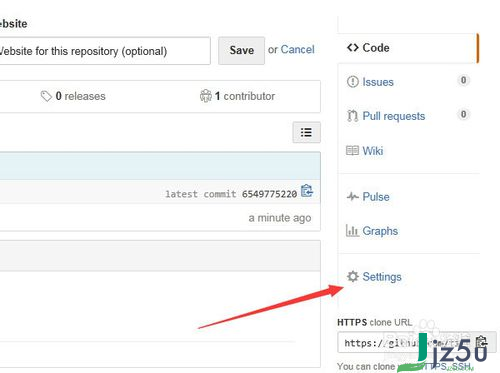
Task: Click the HTTPS clone URL label
Action: (375, 323)
